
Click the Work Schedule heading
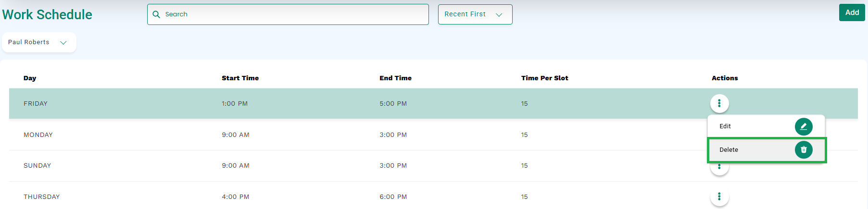click(47, 14)
